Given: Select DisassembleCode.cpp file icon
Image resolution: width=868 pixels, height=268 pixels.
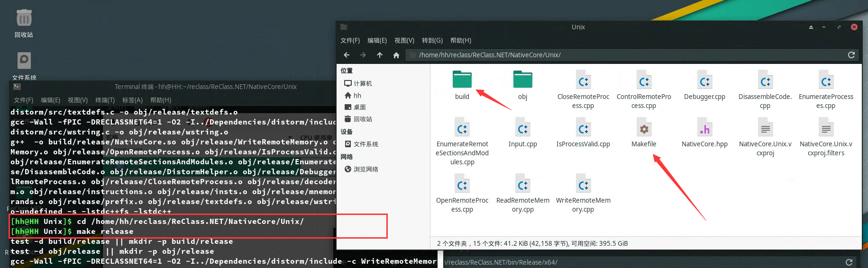Looking at the screenshot, I should coord(765,80).
